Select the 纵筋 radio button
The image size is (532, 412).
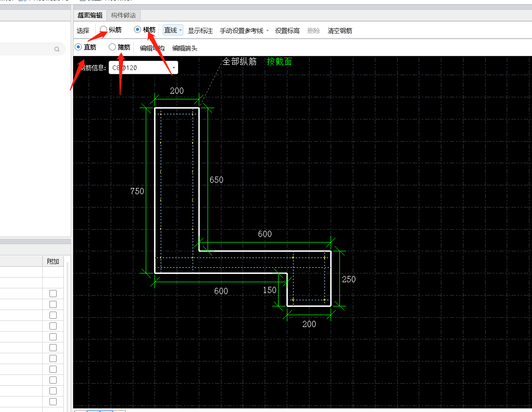pos(104,29)
